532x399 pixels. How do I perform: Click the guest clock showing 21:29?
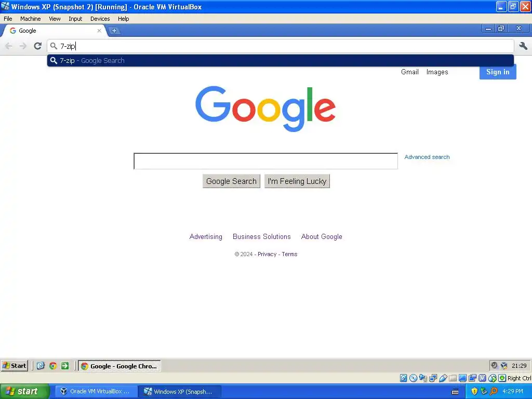(x=519, y=366)
